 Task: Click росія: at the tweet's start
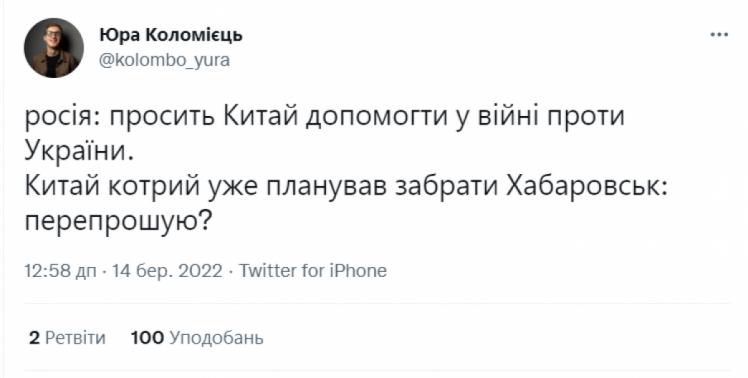pyautogui.click(x=62, y=117)
